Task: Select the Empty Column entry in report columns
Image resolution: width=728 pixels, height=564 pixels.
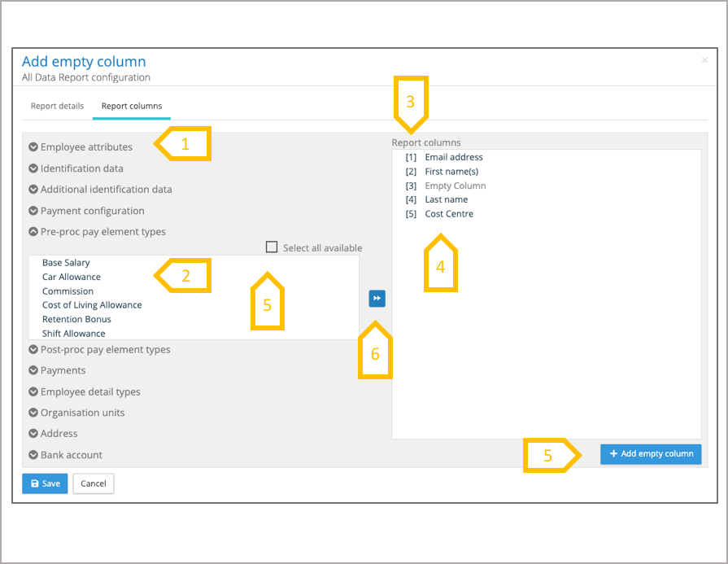Action: [x=455, y=186]
